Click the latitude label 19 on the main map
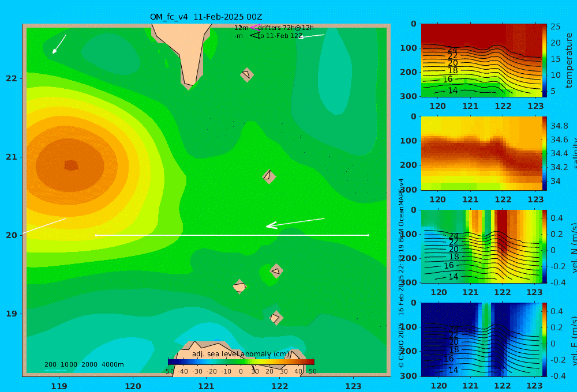 [12, 314]
